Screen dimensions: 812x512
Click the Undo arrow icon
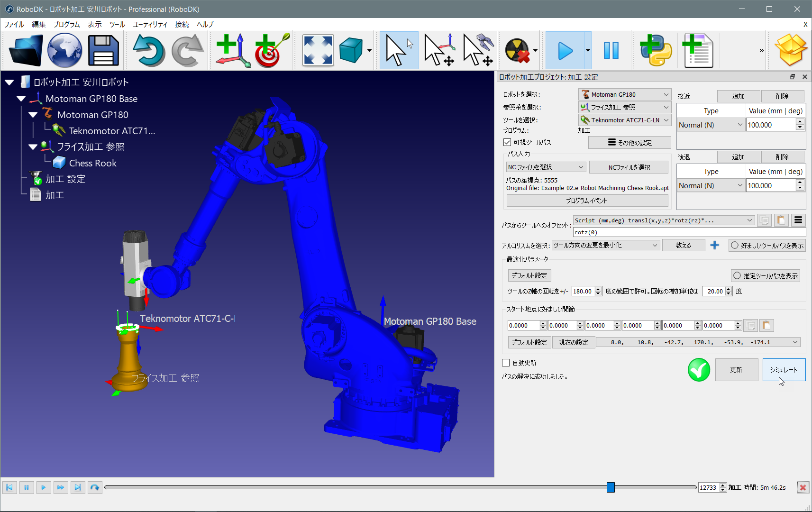click(148, 50)
